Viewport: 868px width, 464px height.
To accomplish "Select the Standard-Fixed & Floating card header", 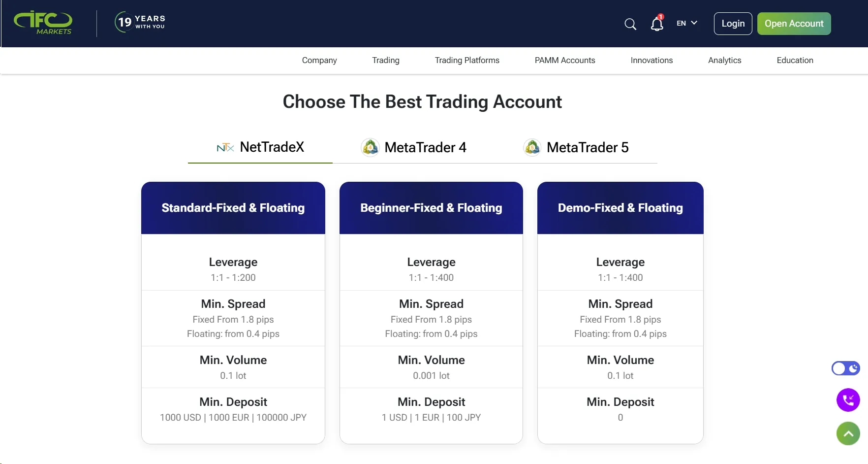I will pyautogui.click(x=233, y=208).
